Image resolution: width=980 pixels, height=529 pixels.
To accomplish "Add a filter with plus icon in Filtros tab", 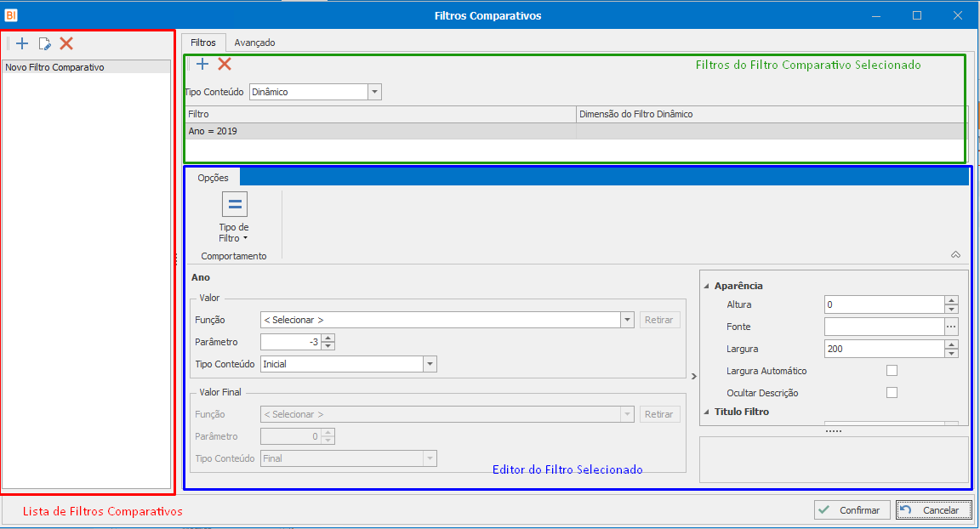I will pyautogui.click(x=202, y=64).
